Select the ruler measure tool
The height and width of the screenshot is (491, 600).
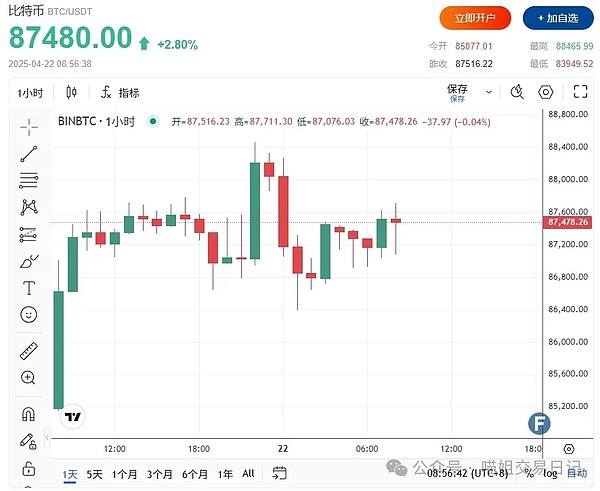point(28,351)
